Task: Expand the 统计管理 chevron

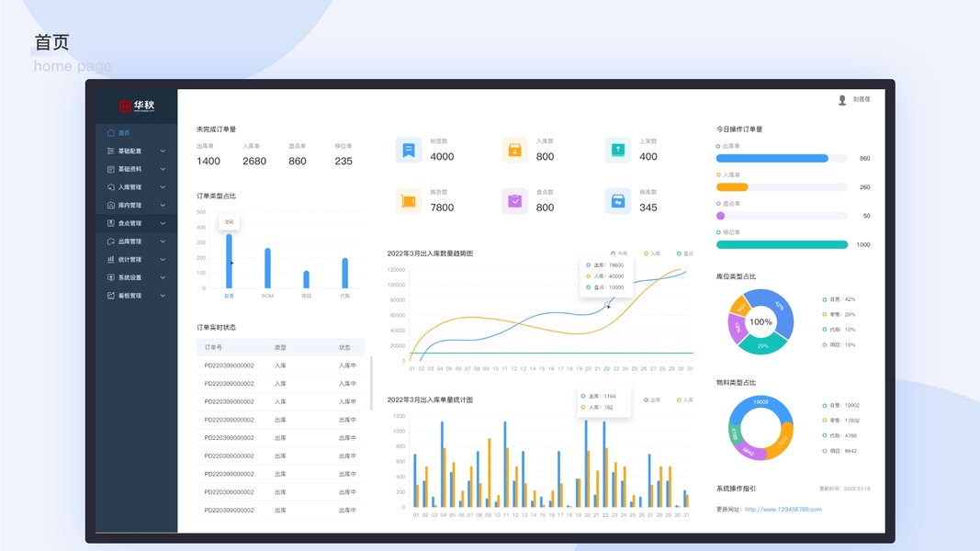Action: pyautogui.click(x=163, y=259)
